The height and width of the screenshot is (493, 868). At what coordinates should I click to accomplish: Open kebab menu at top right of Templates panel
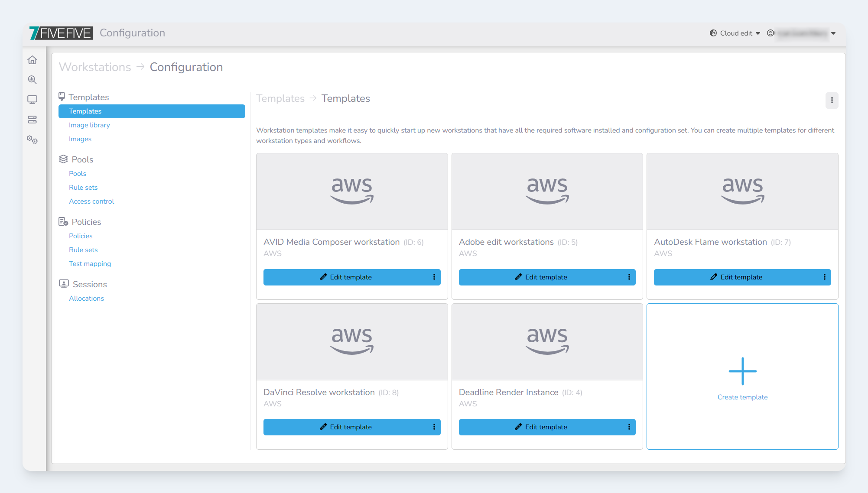tap(832, 100)
